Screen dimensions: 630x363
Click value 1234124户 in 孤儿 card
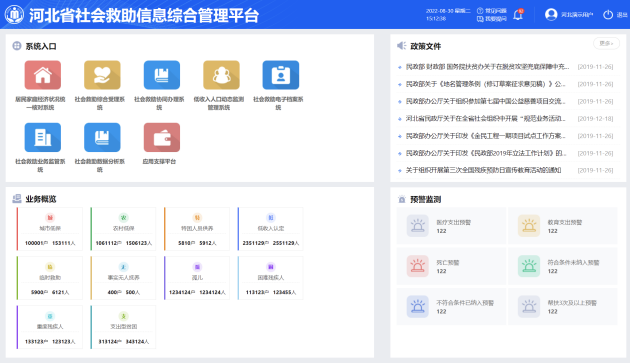coord(182,292)
